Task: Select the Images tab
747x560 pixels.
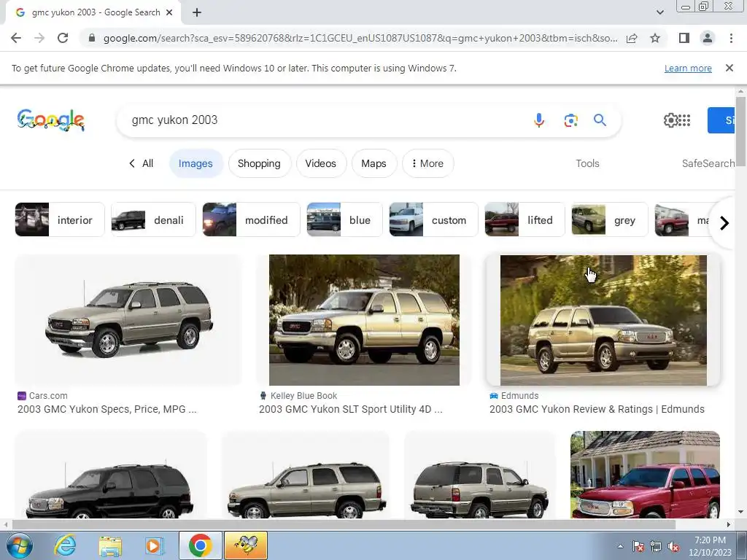Action: 196,163
